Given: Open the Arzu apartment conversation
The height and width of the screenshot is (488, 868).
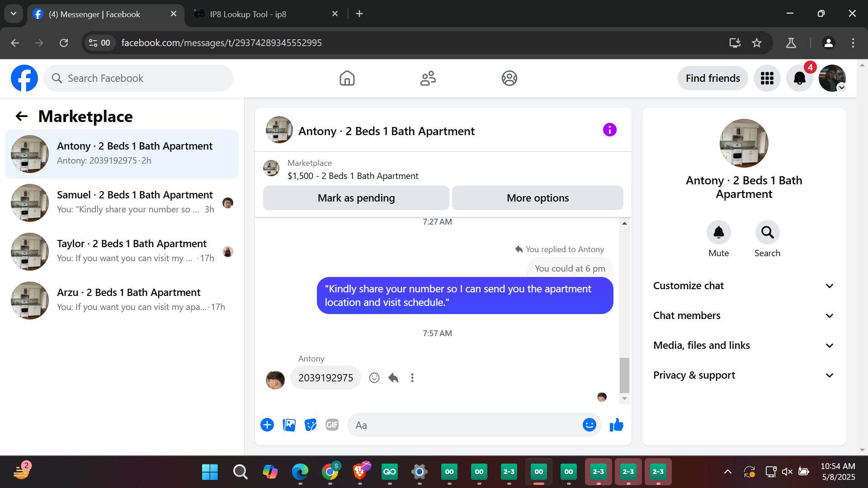Looking at the screenshot, I should [x=122, y=300].
